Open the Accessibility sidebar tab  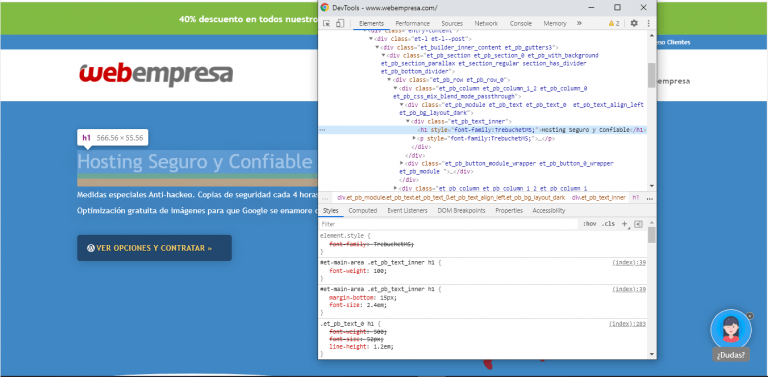tap(549, 211)
